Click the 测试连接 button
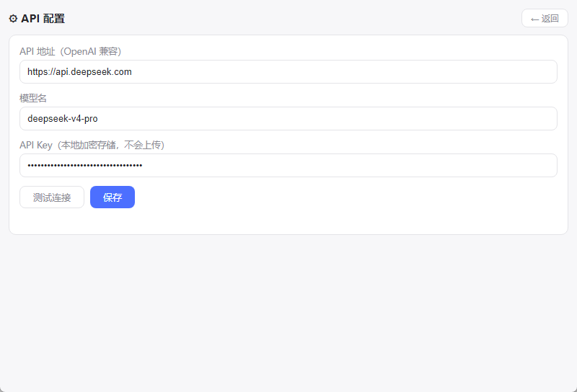The height and width of the screenshot is (392, 577). (52, 197)
